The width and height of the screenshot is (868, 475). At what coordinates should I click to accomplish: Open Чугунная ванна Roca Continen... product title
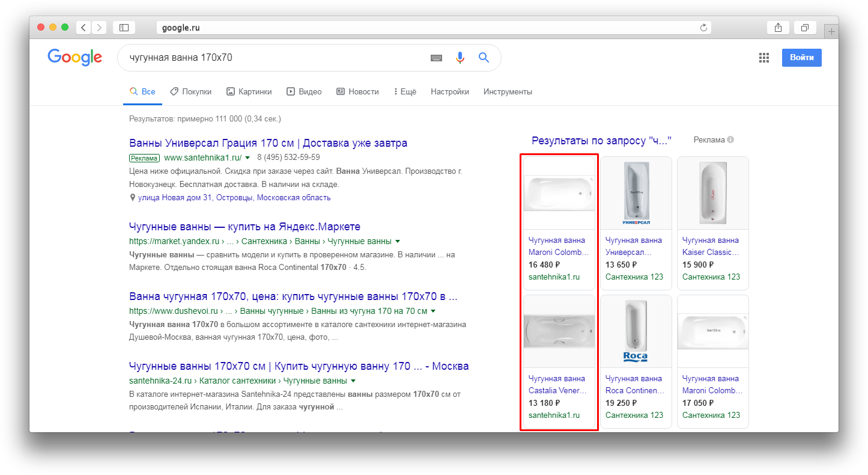[x=636, y=384]
